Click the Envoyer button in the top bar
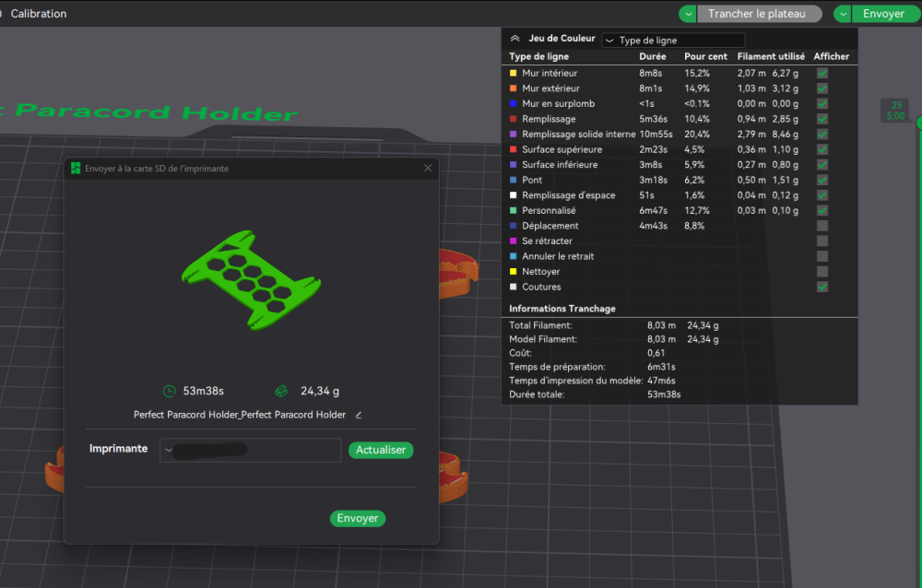Screen dimensions: 922x588 (885, 14)
